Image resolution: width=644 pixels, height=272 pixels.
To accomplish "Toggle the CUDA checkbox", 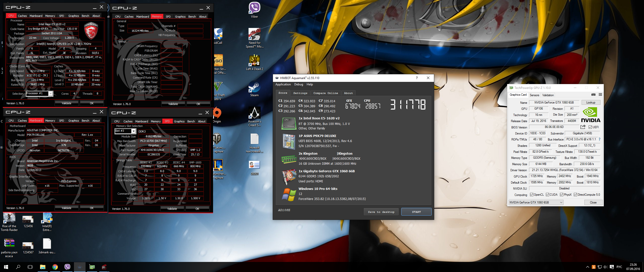I will point(547,195).
